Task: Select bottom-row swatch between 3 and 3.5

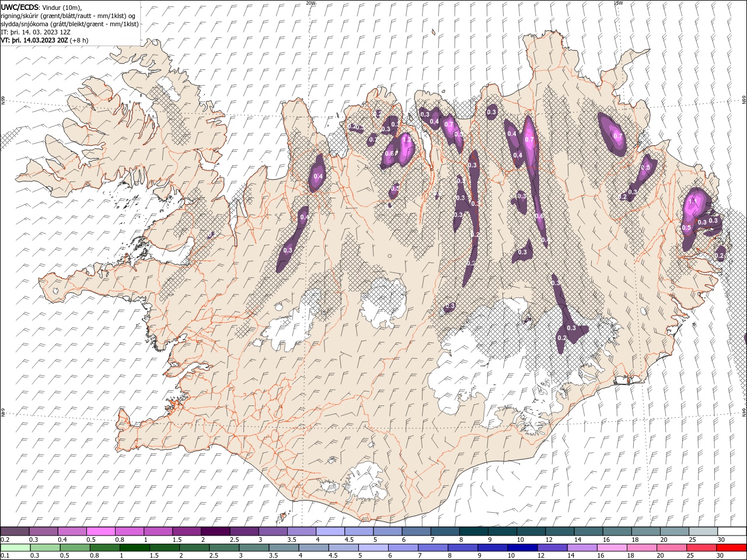Action: point(254,548)
